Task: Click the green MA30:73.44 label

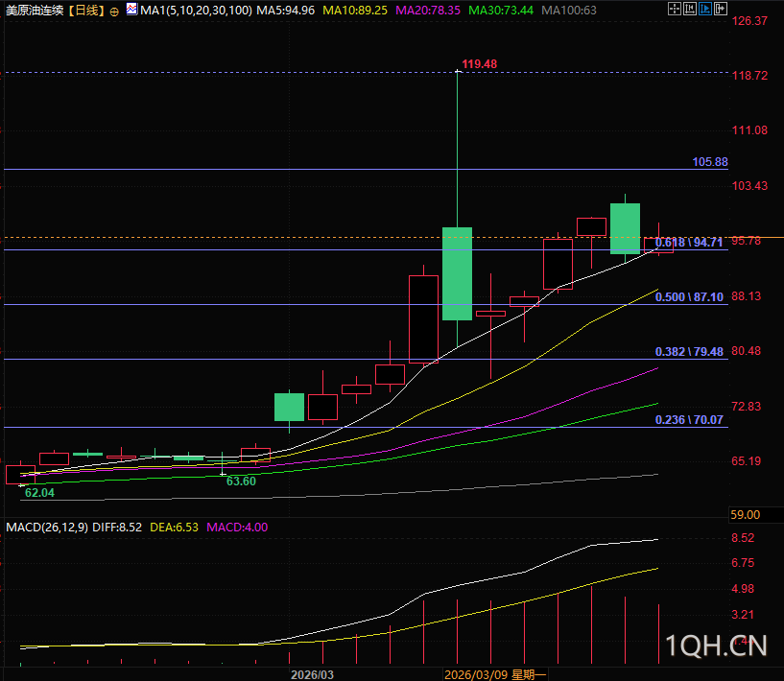Action: pos(501,11)
